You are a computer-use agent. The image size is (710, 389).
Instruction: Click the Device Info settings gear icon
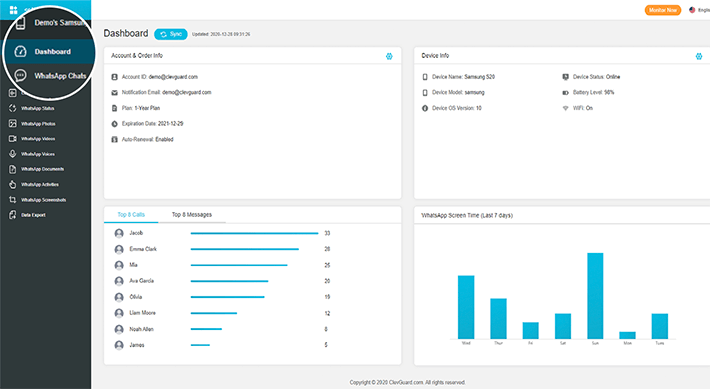699,56
